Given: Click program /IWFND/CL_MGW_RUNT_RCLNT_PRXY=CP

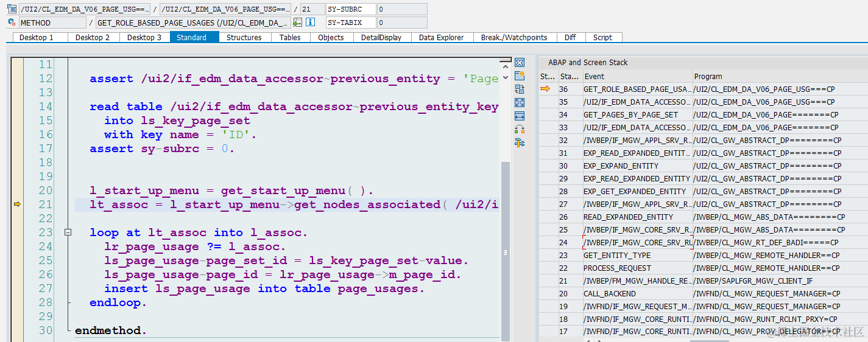Looking at the screenshot, I should pyautogui.click(x=765, y=319).
